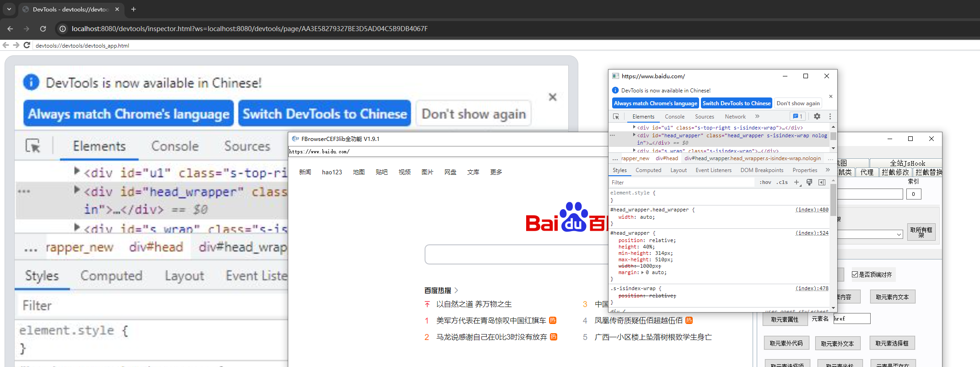Expand div id="u1" node in large DevTools

click(x=77, y=171)
